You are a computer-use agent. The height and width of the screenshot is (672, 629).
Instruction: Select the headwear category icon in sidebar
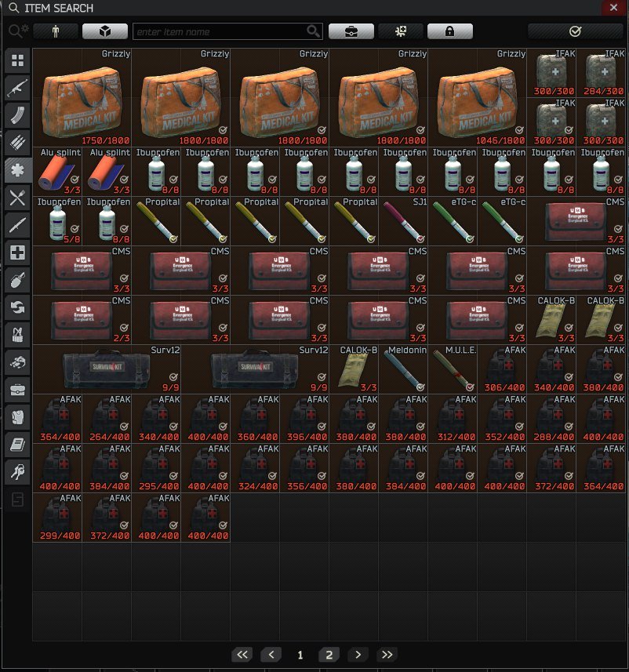pyautogui.click(x=17, y=362)
